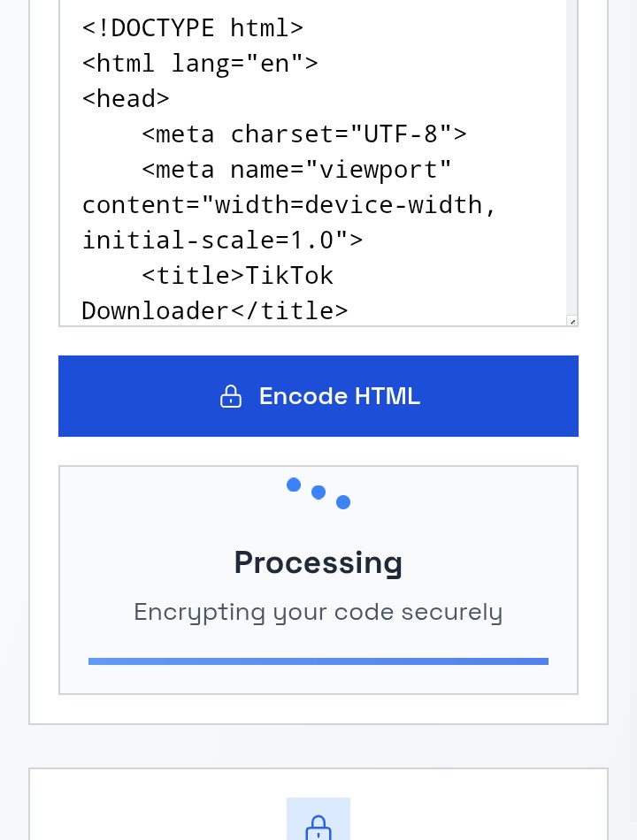The height and width of the screenshot is (840, 637).
Task: Click "Encrypting your code securely" status text
Action: [x=318, y=612]
